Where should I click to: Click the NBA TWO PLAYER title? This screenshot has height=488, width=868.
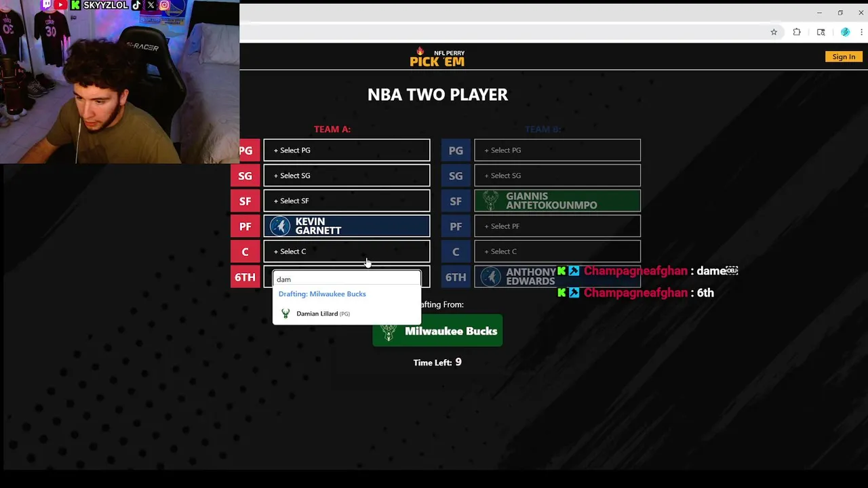click(437, 94)
